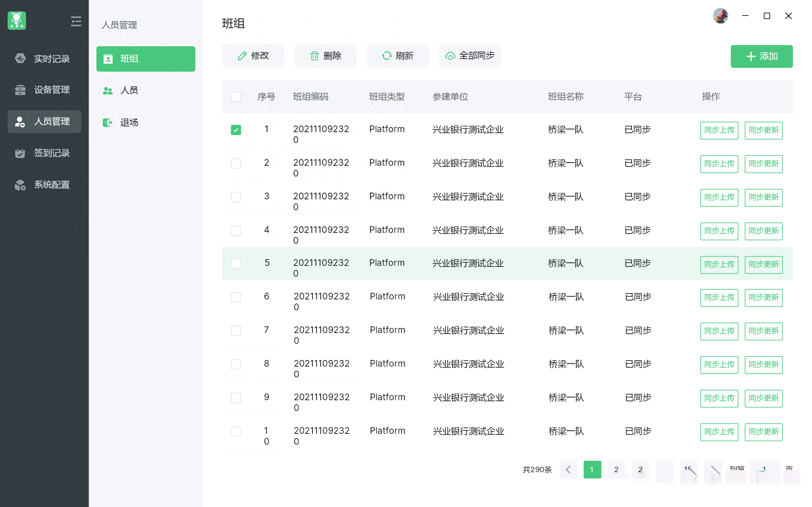Go to next page with right chevron
The image size is (812, 507).
tap(713, 469)
